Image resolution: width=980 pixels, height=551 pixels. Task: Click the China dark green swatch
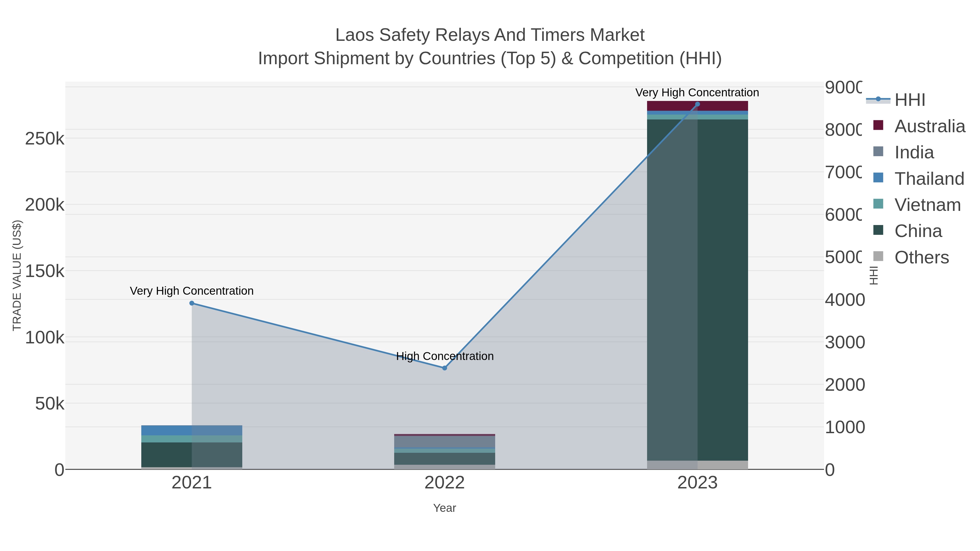[878, 230]
